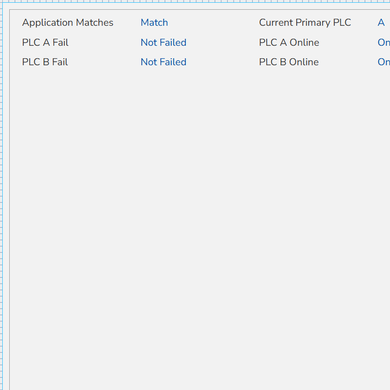Click the PLC A Online label
Image resolution: width=390 pixels, height=390 pixels.
click(x=289, y=42)
